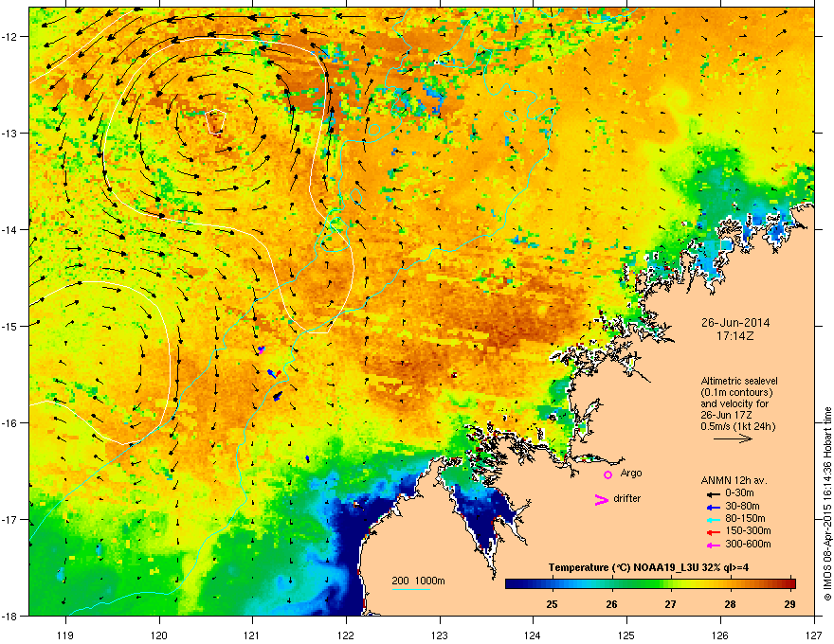The height and width of the screenshot is (644, 834).
Task: Click the magenta drifter chevron legend symbol
Action: tap(601, 499)
